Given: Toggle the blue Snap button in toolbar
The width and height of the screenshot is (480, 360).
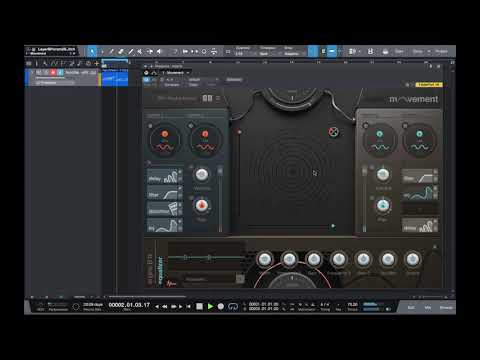Looking at the screenshot, I should pyautogui.click(x=313, y=51).
